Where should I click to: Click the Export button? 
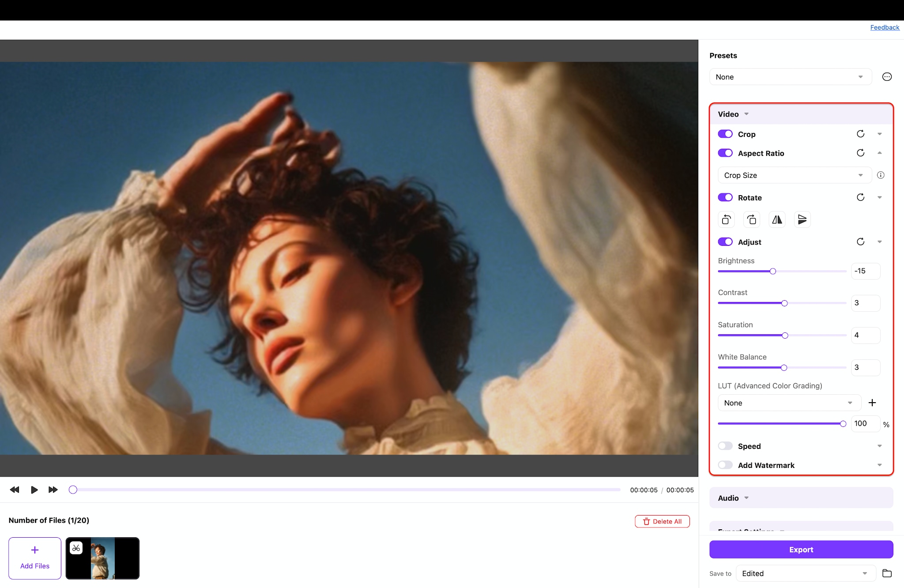[x=801, y=550]
